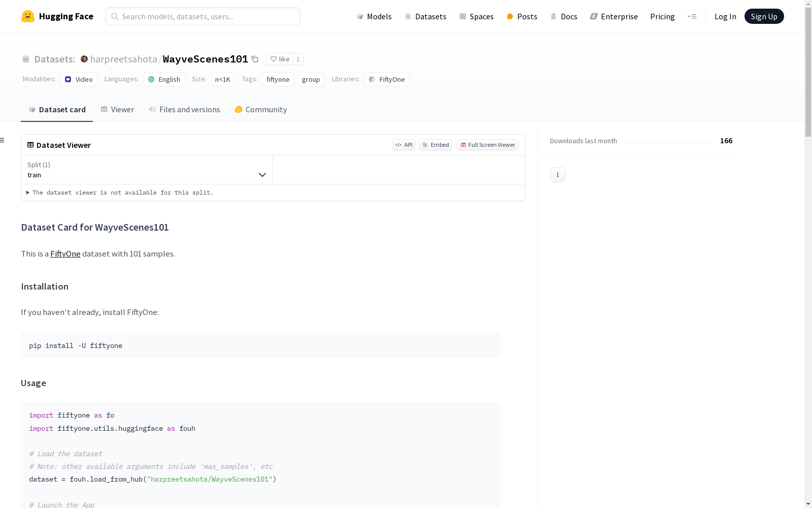
Task: Click the scrollbar up arrow
Action: [808, 4]
